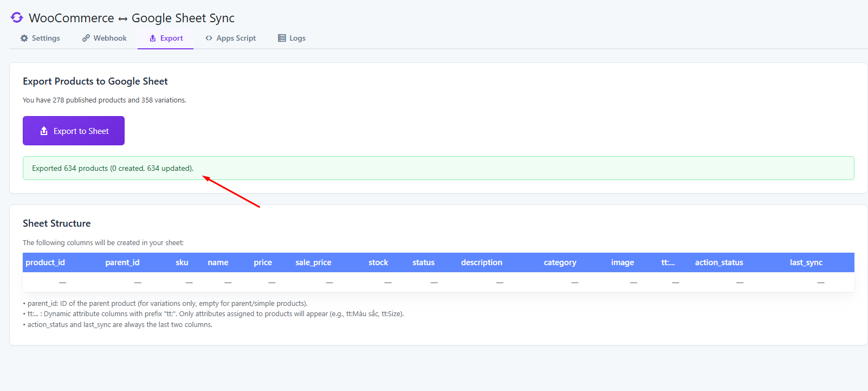
Task: Go to the Apps Script tab
Action: pos(236,39)
